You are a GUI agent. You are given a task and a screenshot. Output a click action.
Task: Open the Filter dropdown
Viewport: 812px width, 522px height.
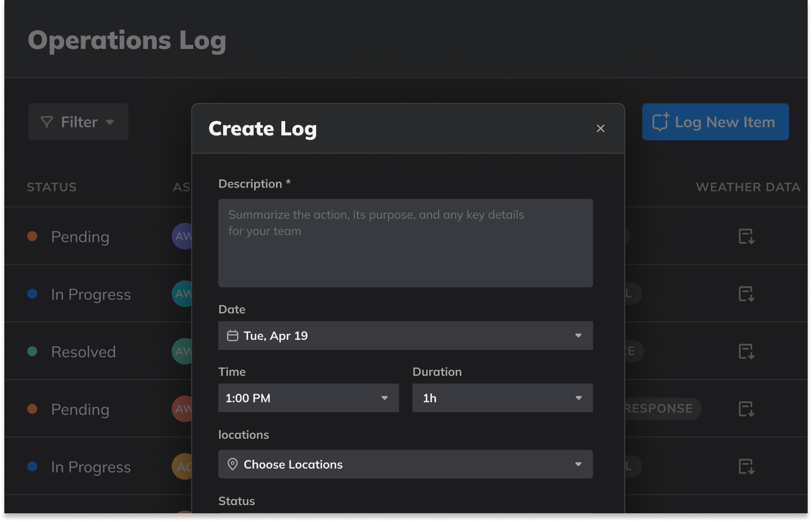pyautogui.click(x=78, y=122)
